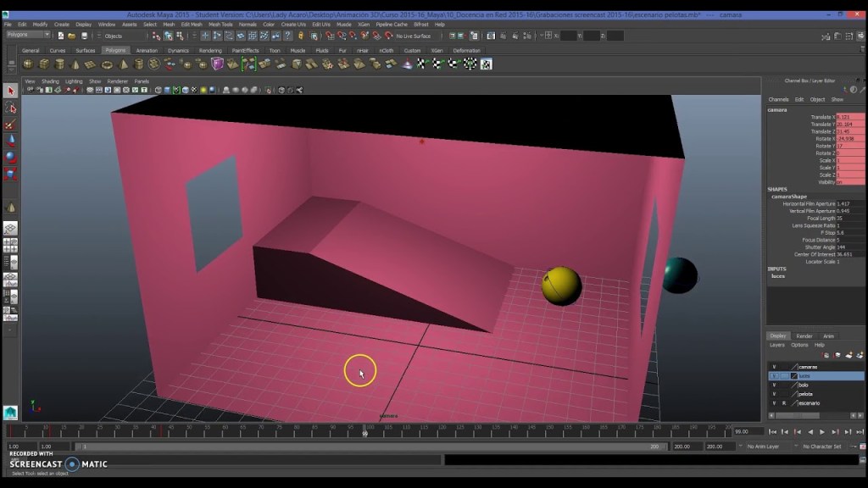The image size is (868, 488).
Task: Click the polygon sphere shelf icon
Action: pos(28,64)
